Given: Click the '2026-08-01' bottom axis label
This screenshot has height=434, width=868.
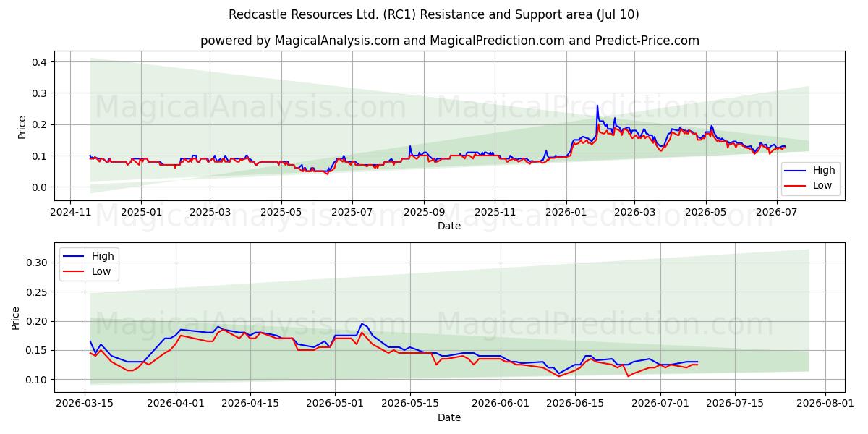Looking at the screenshot, I should (826, 405).
